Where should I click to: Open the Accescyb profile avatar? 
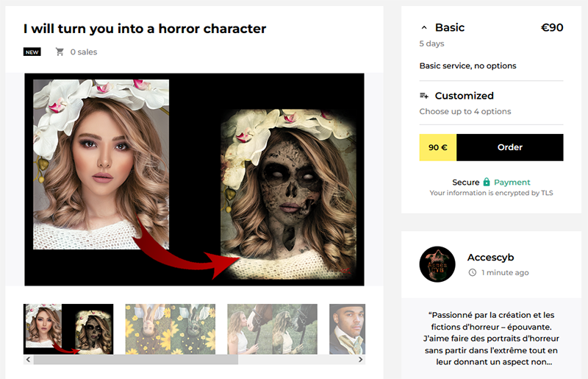[437, 264]
